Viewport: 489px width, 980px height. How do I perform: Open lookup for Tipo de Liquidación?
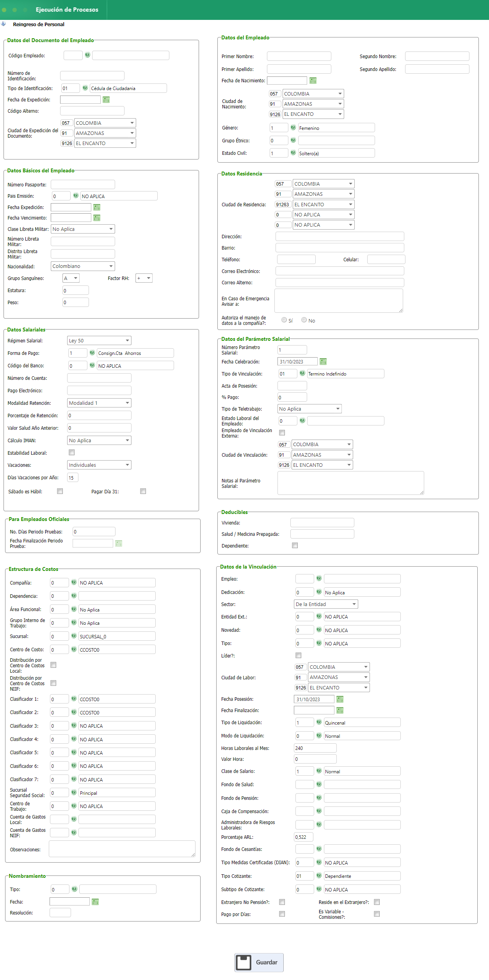pos(319,722)
